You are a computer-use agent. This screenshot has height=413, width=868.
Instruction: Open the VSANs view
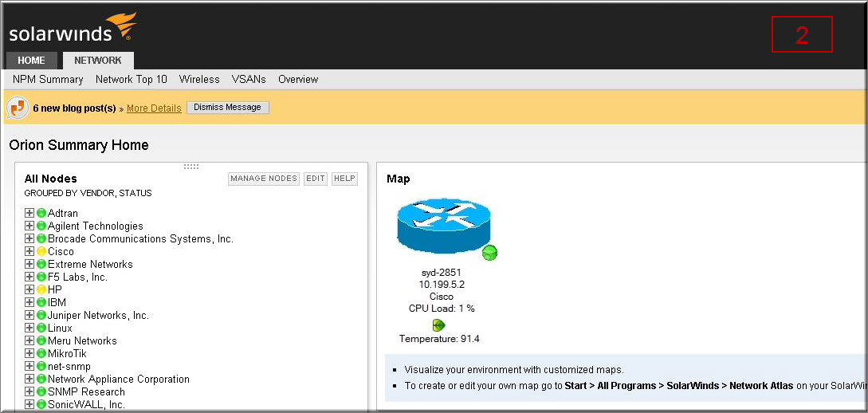pos(249,79)
